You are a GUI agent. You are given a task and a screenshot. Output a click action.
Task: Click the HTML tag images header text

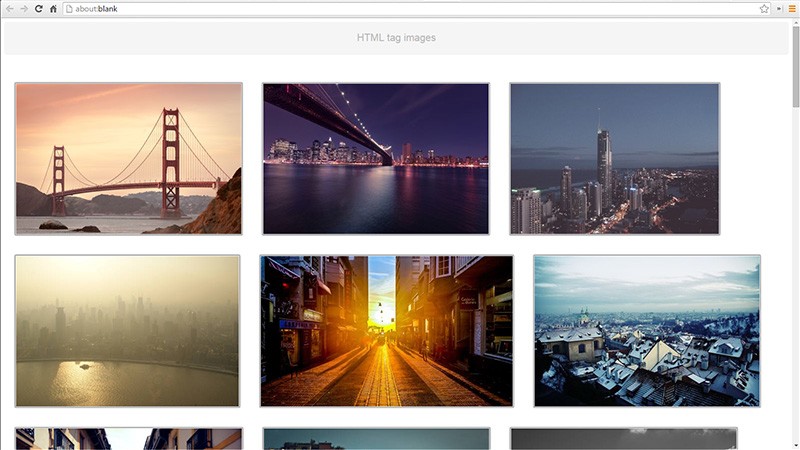point(396,38)
